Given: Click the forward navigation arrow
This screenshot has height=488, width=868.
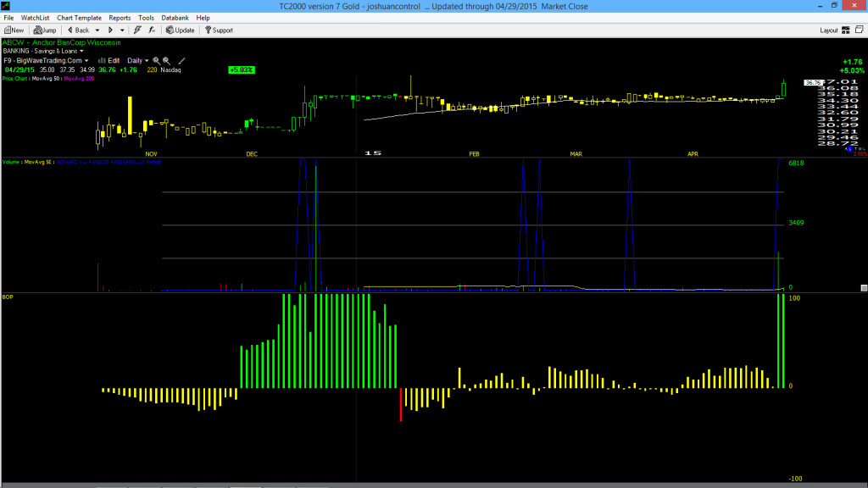Looking at the screenshot, I should tap(110, 30).
